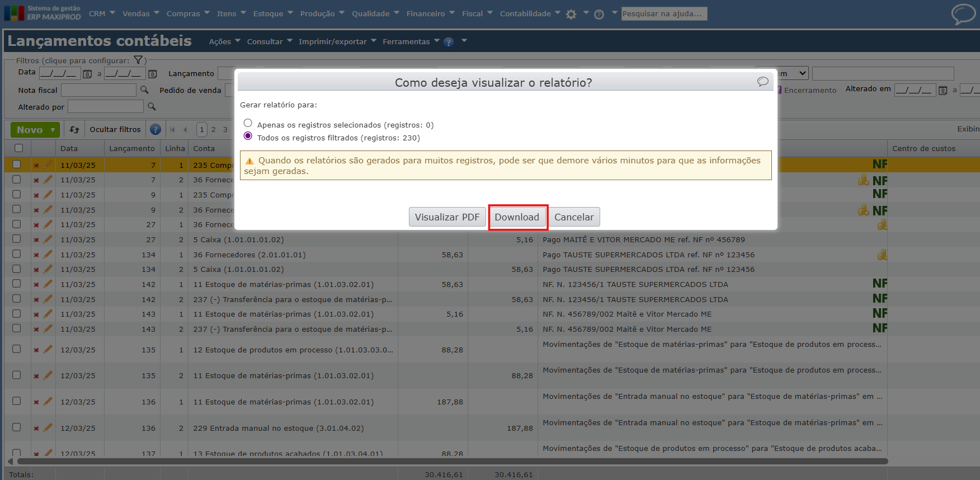
Task: Click the magnifier beside the Alterado por field
Action: pyautogui.click(x=152, y=106)
